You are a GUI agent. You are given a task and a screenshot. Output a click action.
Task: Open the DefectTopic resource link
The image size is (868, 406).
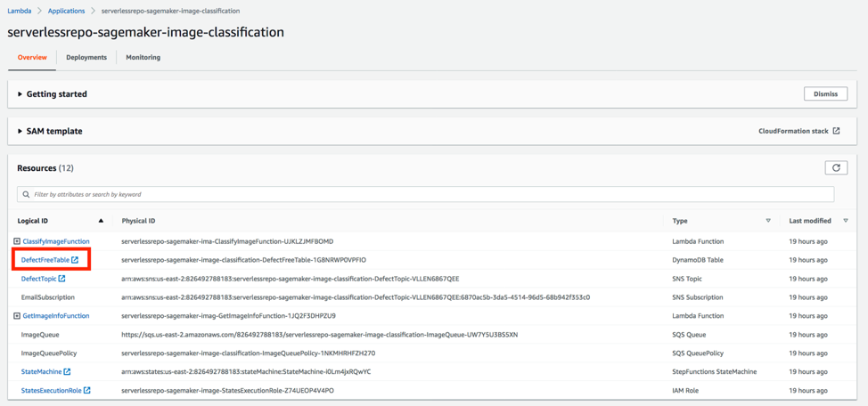click(x=38, y=278)
